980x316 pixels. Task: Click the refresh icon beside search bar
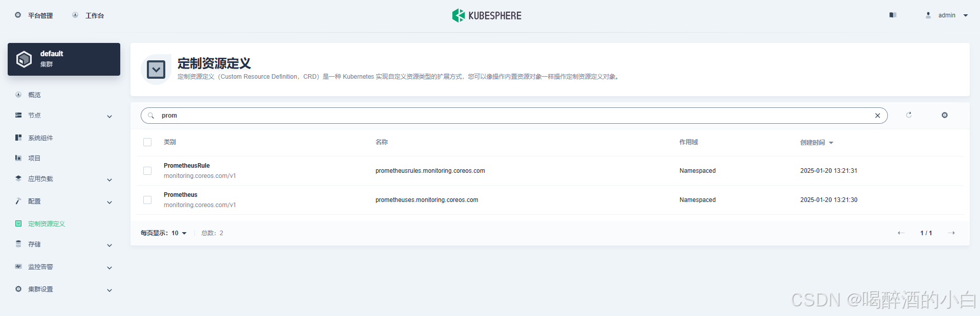click(x=909, y=115)
